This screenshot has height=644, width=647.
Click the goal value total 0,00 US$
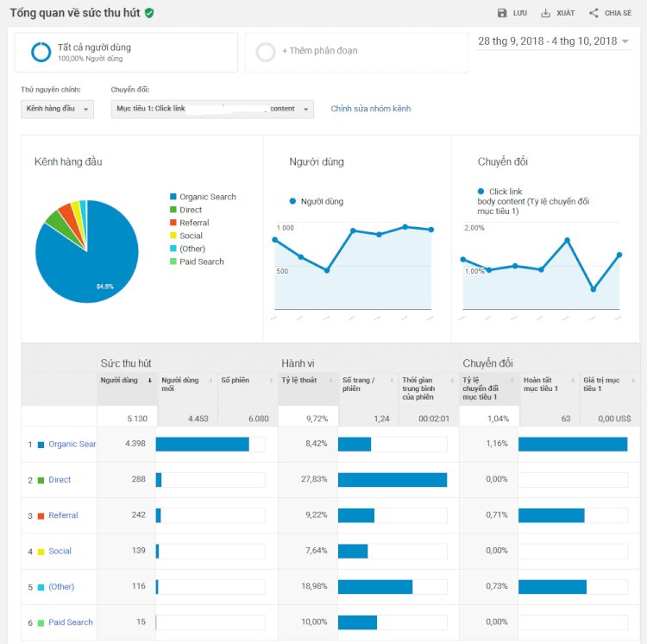(614, 419)
